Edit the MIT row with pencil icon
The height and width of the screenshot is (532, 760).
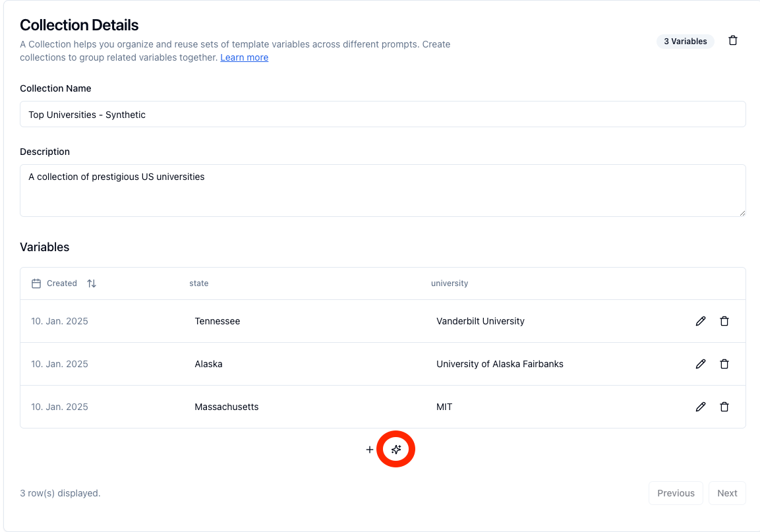point(701,406)
